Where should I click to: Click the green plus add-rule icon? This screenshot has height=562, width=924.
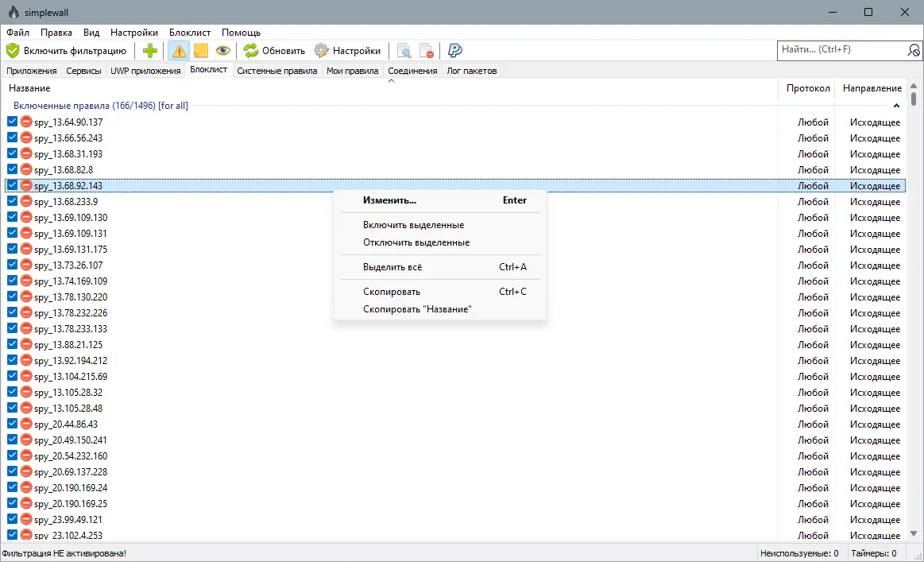tap(149, 51)
